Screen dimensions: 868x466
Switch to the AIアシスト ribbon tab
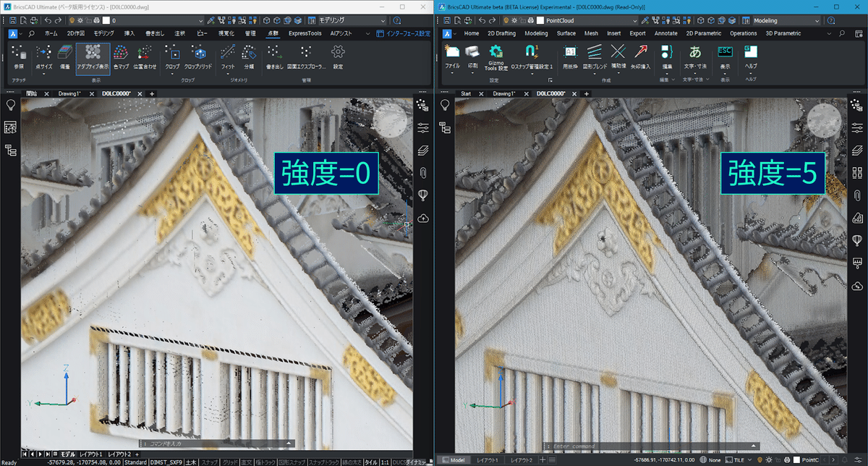341,33
